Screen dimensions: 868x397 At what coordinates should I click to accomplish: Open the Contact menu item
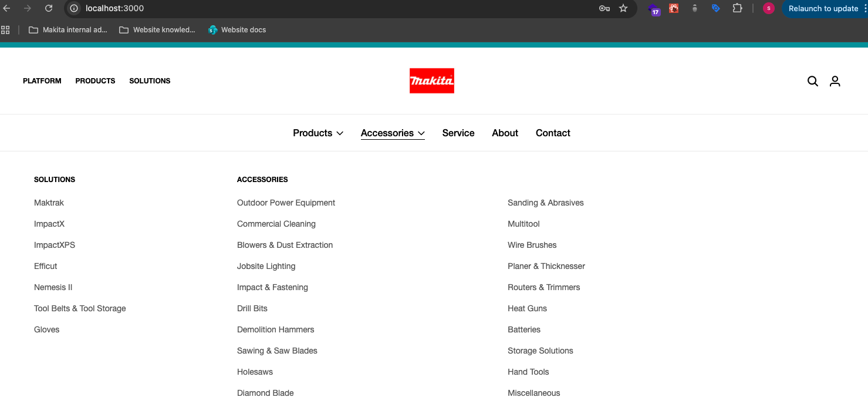tap(553, 133)
